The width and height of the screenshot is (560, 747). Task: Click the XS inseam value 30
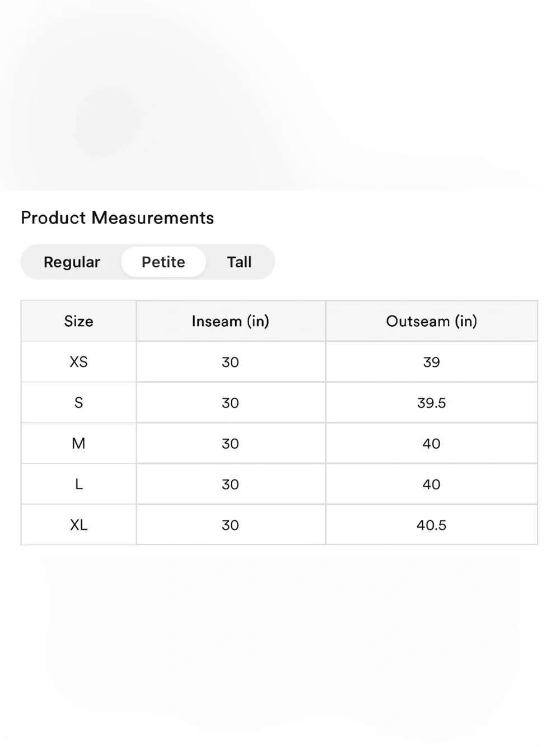pos(231,362)
